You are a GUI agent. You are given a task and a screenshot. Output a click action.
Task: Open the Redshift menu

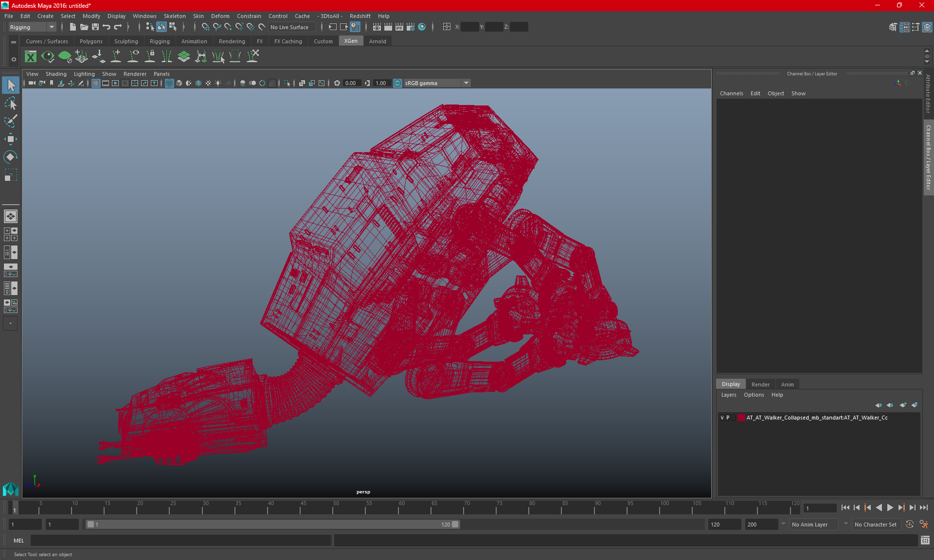pyautogui.click(x=360, y=16)
